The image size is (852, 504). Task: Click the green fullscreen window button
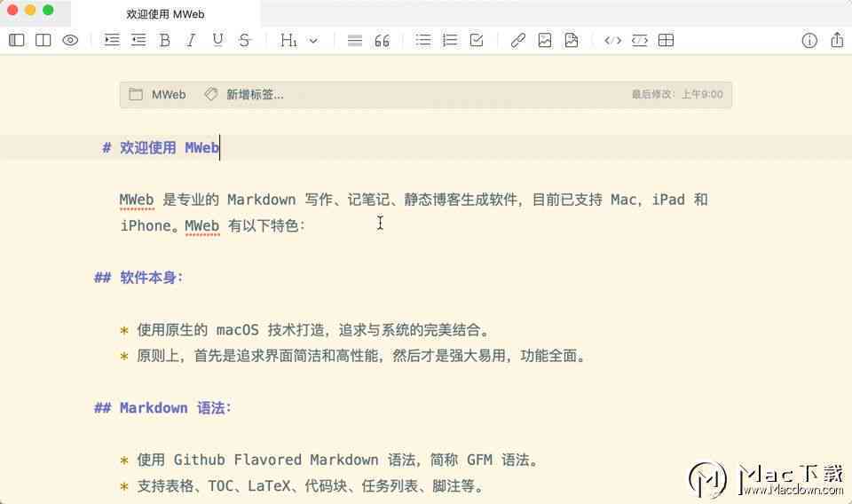[x=48, y=11]
